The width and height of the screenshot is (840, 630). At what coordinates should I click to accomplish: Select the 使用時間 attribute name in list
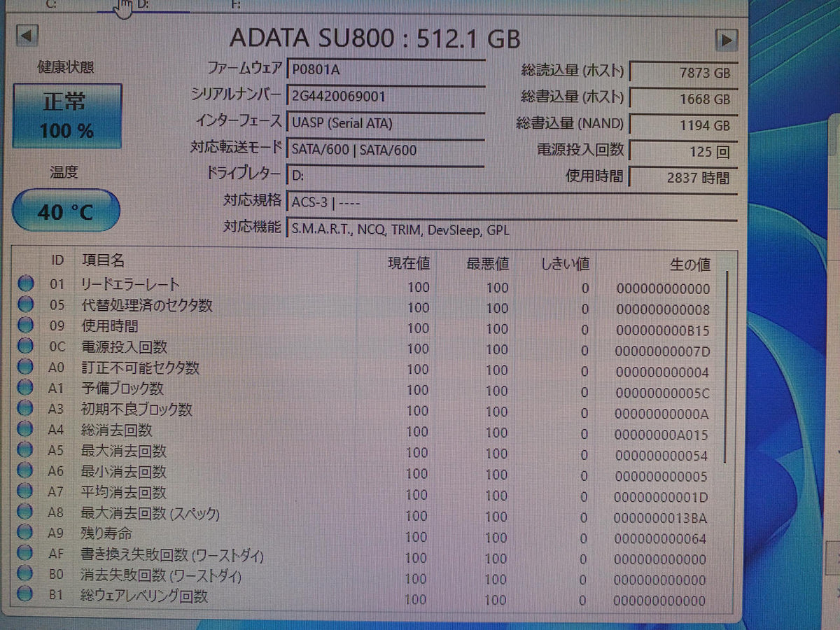pyautogui.click(x=110, y=325)
